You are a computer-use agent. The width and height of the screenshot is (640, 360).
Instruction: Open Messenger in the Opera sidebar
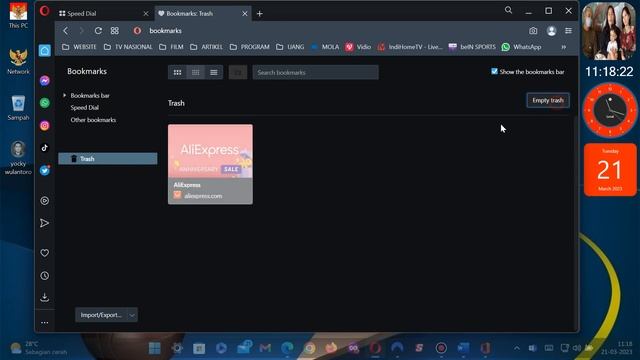pyautogui.click(x=44, y=80)
